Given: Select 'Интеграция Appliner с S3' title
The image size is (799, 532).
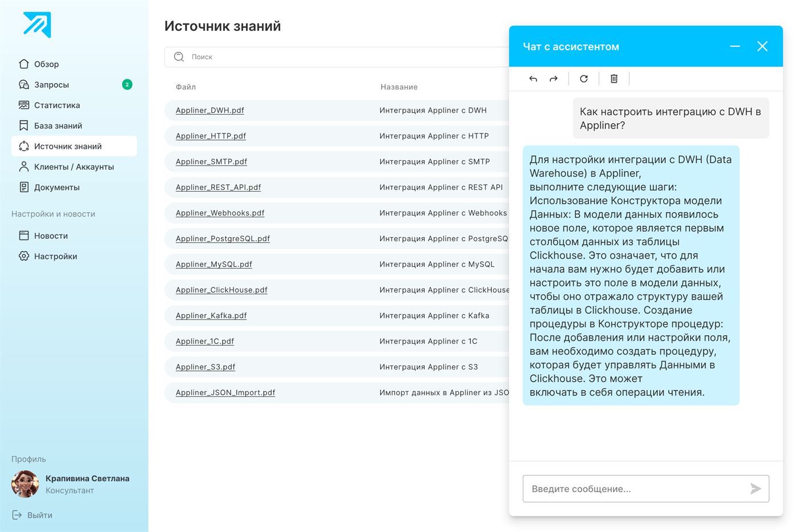Looking at the screenshot, I should coord(429,367).
